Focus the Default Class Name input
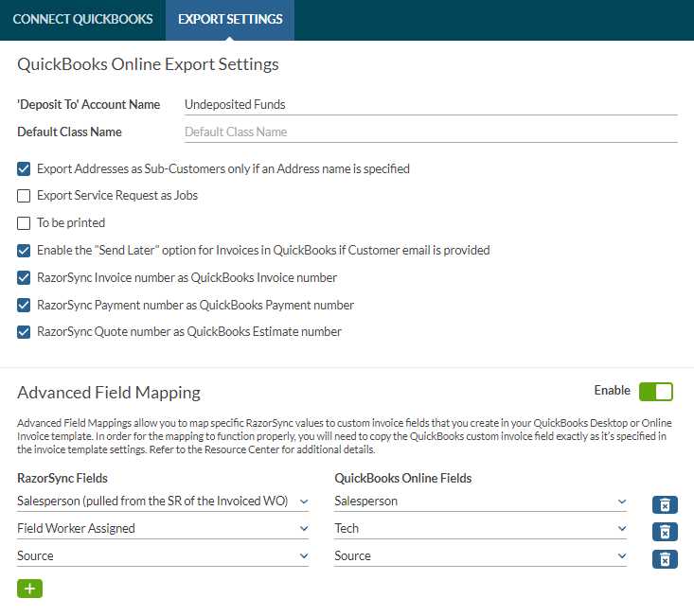 coord(431,132)
